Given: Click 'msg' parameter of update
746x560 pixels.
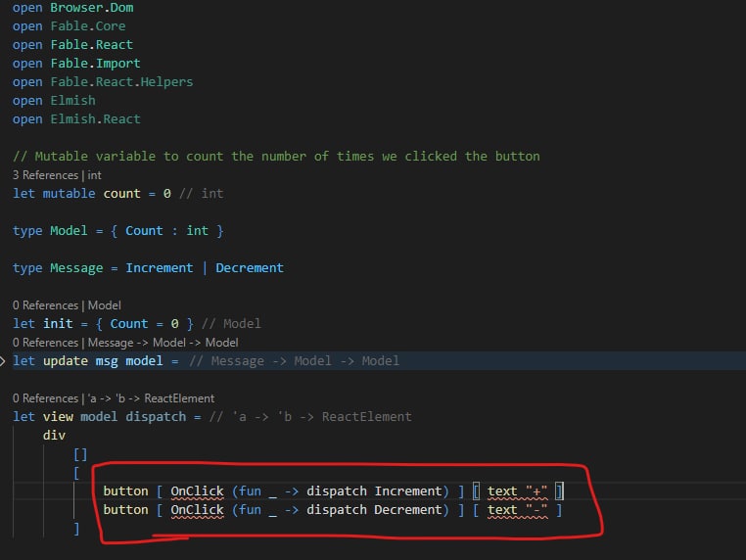Looking at the screenshot, I should coord(107,361).
